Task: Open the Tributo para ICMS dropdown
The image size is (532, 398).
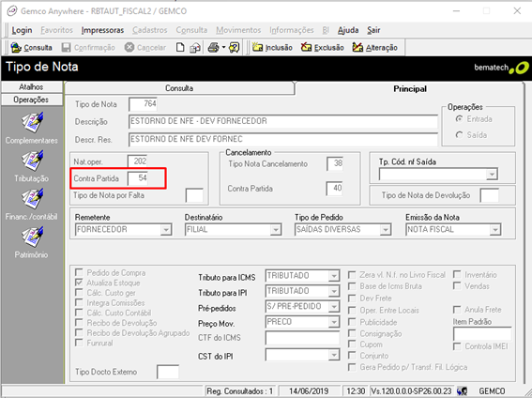Action: (334, 276)
